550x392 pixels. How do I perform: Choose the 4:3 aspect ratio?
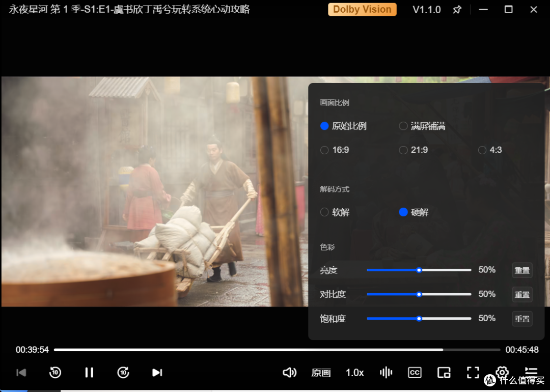click(x=490, y=150)
